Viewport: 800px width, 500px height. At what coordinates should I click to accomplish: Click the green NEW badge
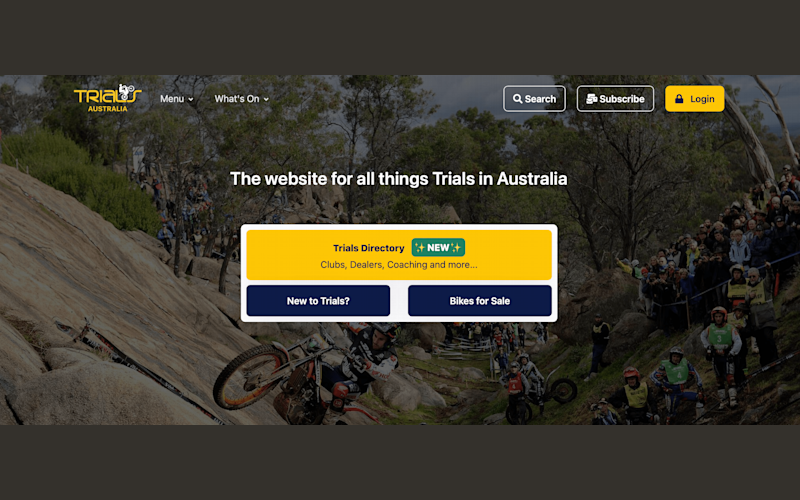[x=438, y=247]
